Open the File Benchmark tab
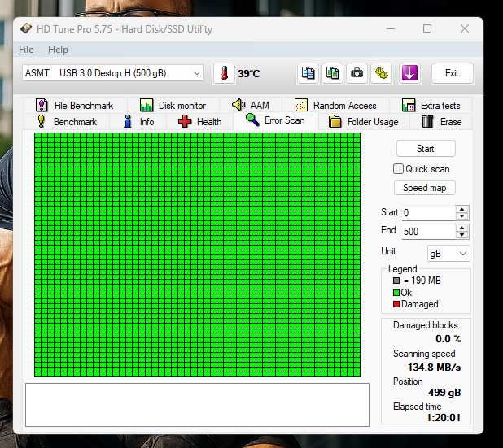503x448 pixels. click(x=74, y=106)
